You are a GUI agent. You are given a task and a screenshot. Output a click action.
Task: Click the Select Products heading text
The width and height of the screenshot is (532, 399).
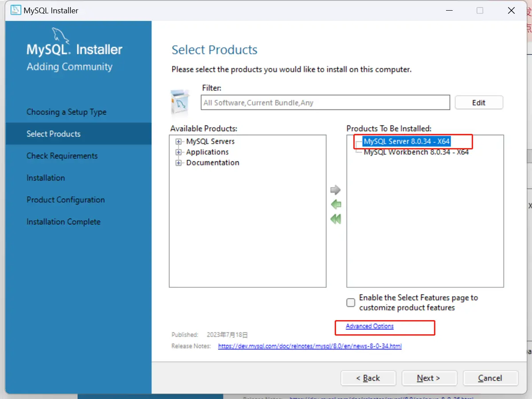point(215,50)
